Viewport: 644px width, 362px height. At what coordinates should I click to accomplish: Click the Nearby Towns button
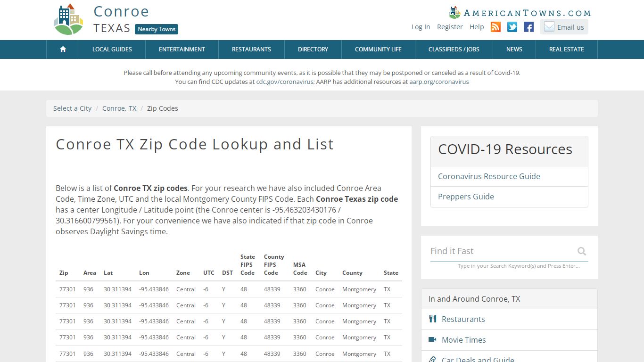pos(157,29)
